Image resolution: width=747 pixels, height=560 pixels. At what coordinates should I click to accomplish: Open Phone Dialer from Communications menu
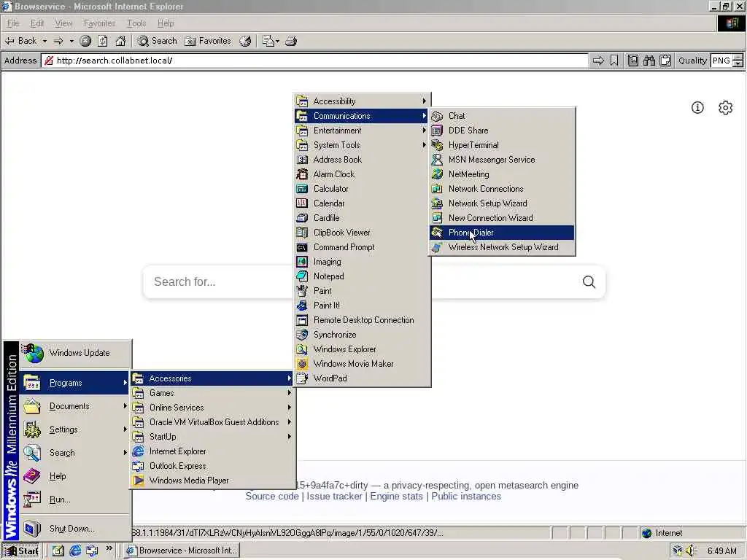tap(502, 233)
